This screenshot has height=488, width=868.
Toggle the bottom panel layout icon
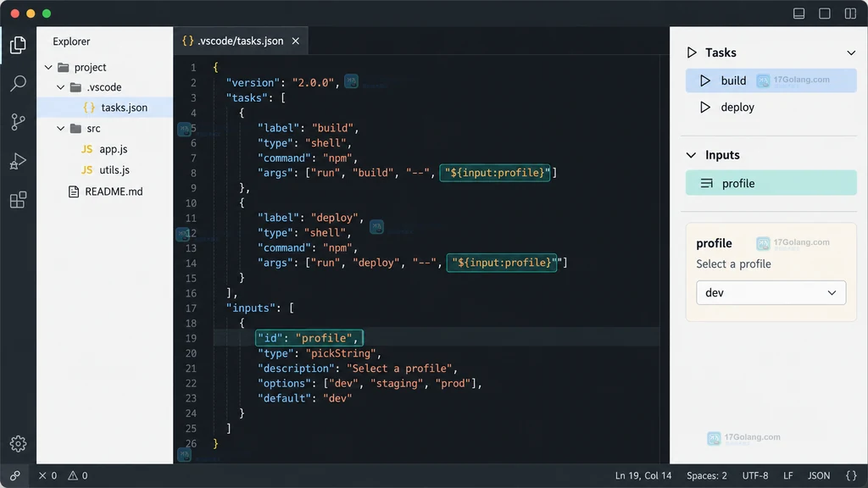point(798,14)
